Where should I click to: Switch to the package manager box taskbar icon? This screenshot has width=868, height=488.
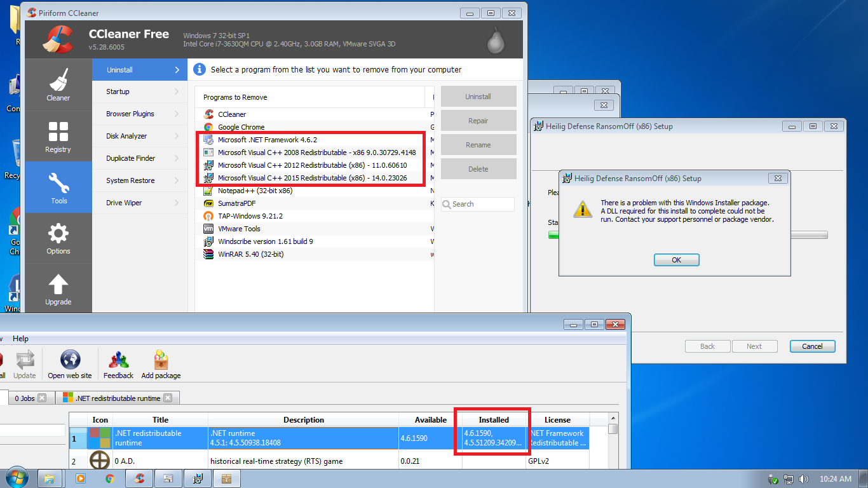click(x=227, y=478)
